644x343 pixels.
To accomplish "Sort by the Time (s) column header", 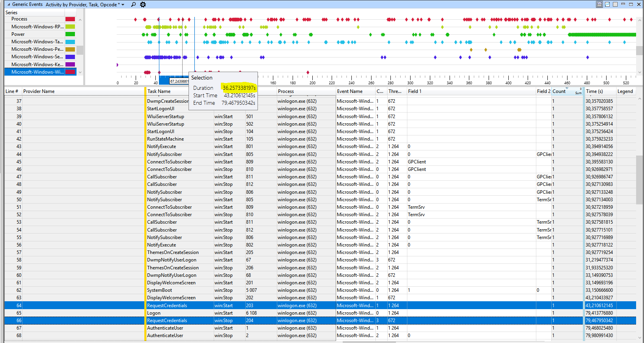I will tap(594, 91).
